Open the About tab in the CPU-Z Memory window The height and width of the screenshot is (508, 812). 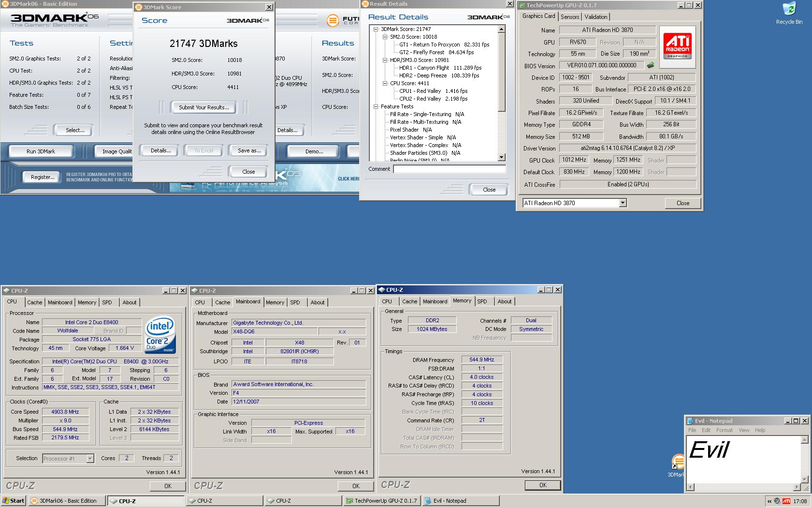(504, 301)
